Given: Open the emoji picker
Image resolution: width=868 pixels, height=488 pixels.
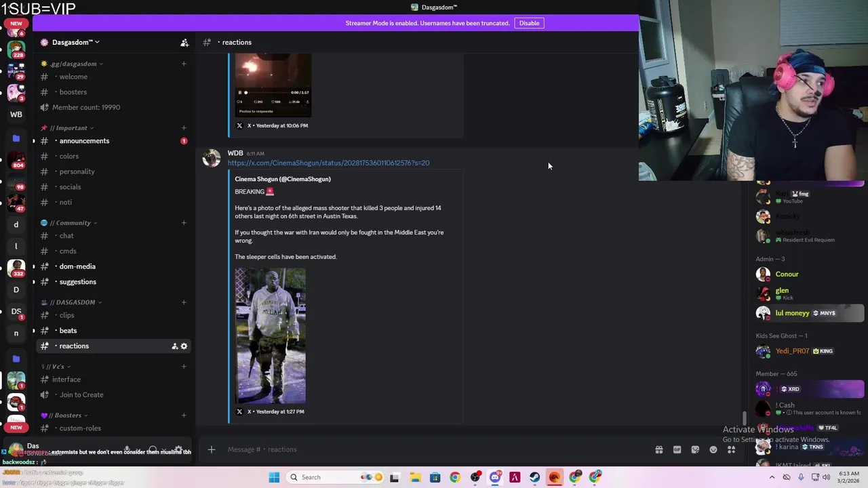Looking at the screenshot, I should [713, 449].
